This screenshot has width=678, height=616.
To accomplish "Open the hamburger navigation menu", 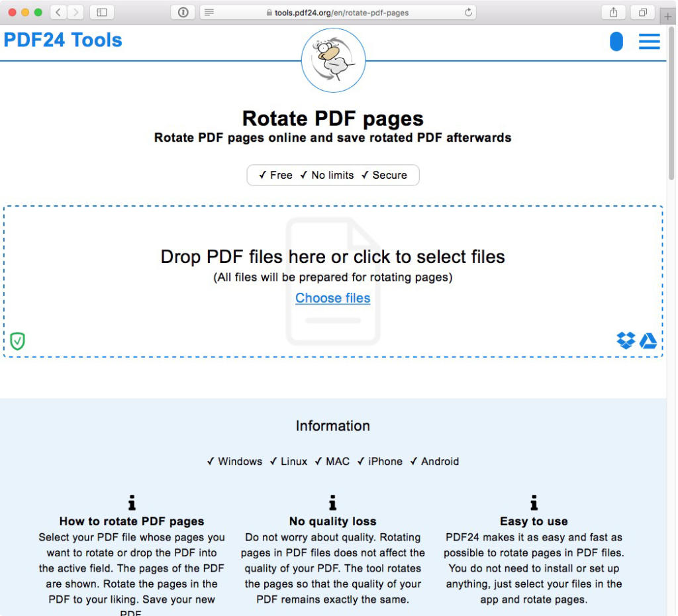I will pos(649,42).
